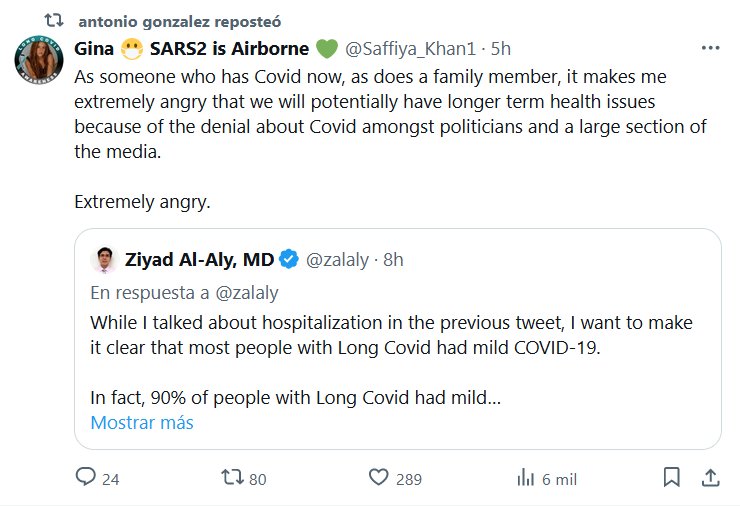Bookmark this tweet

pos(672,477)
